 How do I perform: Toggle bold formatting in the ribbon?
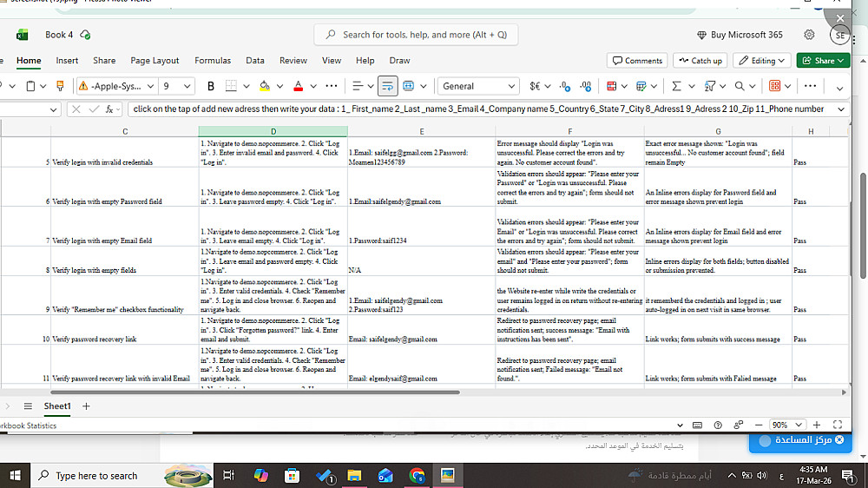coord(210,87)
